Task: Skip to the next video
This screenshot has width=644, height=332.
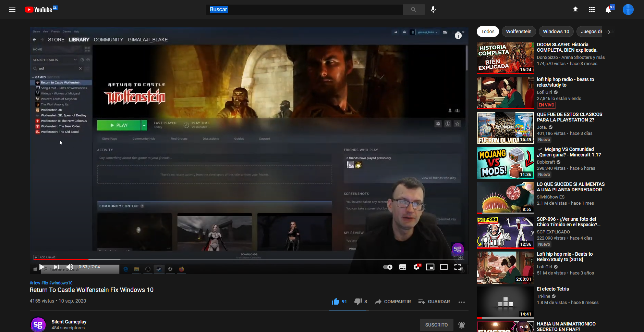Action: tap(57, 267)
